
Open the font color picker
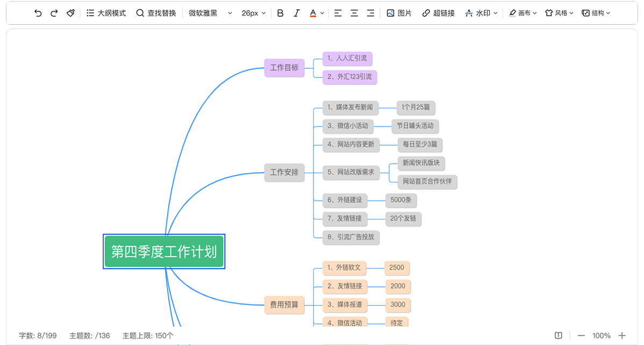click(x=317, y=13)
